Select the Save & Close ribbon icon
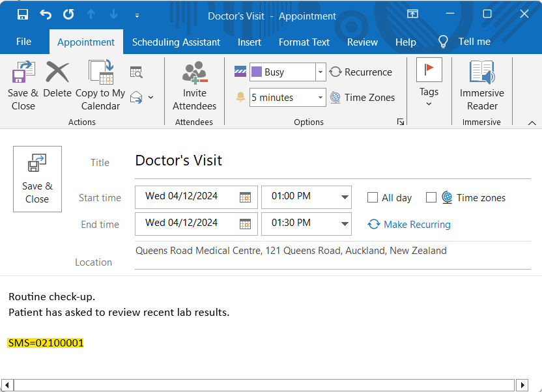This screenshot has width=542, height=392. [23, 83]
